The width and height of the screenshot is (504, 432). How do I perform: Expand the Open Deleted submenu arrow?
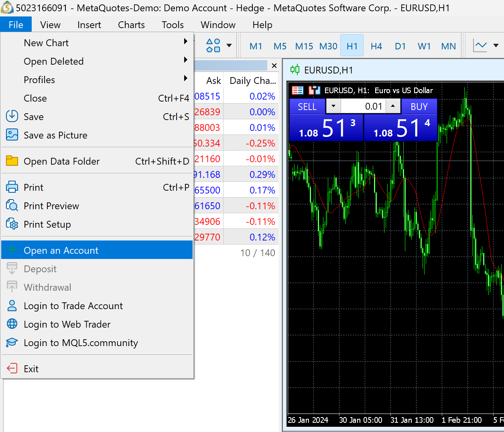coord(185,59)
